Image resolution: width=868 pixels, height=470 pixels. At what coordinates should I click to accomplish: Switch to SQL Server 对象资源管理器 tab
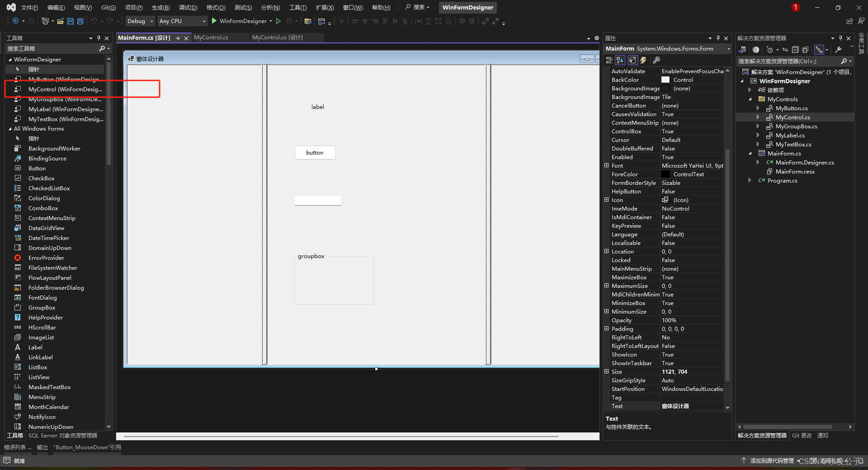pos(63,436)
